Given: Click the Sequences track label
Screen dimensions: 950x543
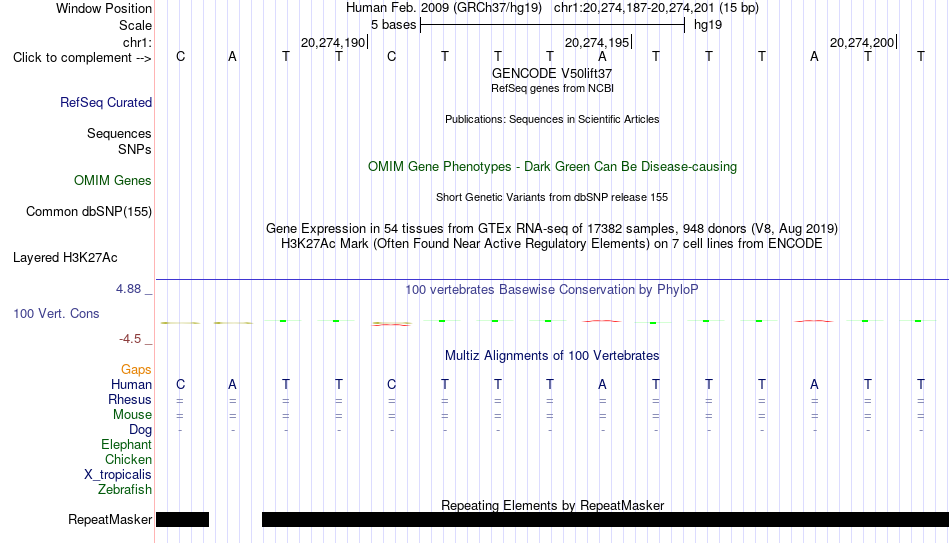Looking at the screenshot, I should pyautogui.click(x=119, y=133).
